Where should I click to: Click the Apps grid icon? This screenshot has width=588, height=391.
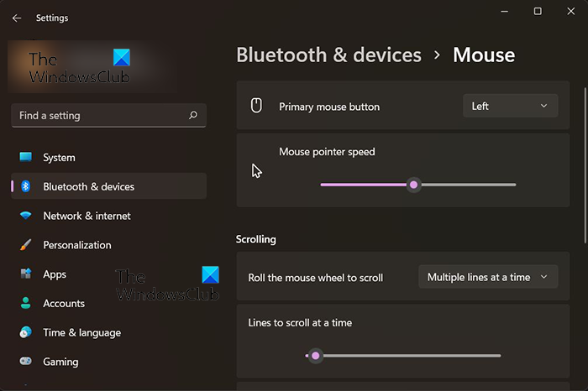coord(26,274)
